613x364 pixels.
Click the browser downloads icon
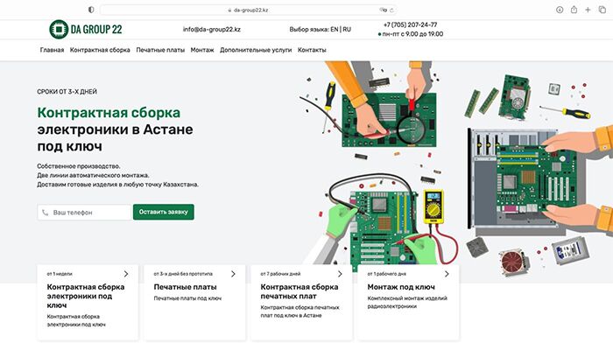point(560,9)
